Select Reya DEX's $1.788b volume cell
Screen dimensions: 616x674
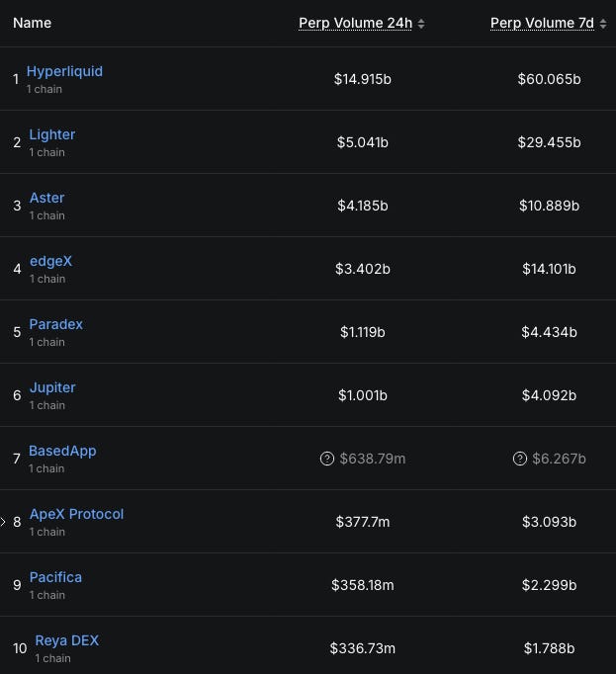[550, 648]
